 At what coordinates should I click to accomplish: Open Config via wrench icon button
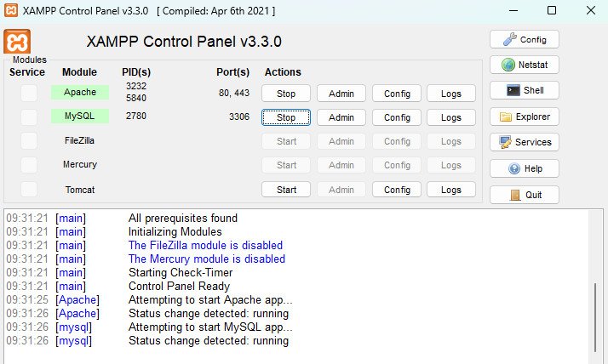[525, 39]
